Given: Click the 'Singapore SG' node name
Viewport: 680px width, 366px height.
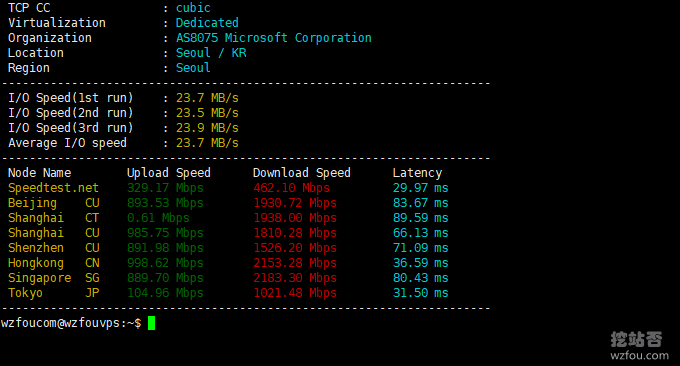Looking at the screenshot, I should point(54,278).
